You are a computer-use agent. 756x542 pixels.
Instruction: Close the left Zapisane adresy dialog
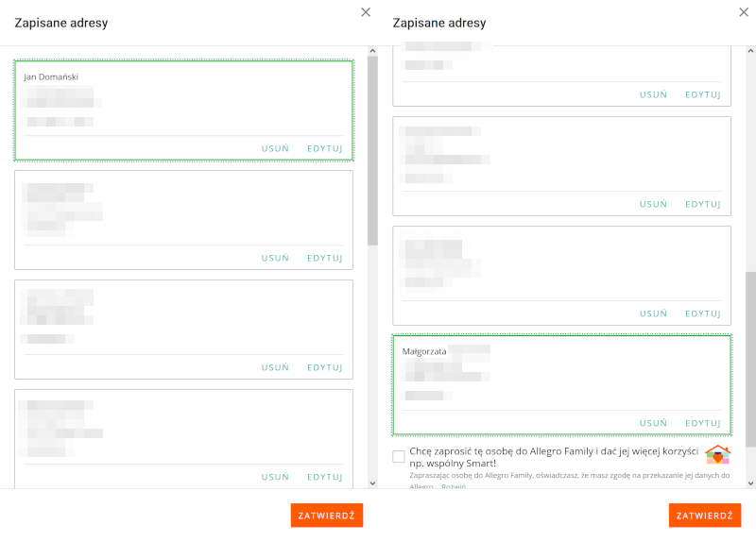pyautogui.click(x=366, y=12)
